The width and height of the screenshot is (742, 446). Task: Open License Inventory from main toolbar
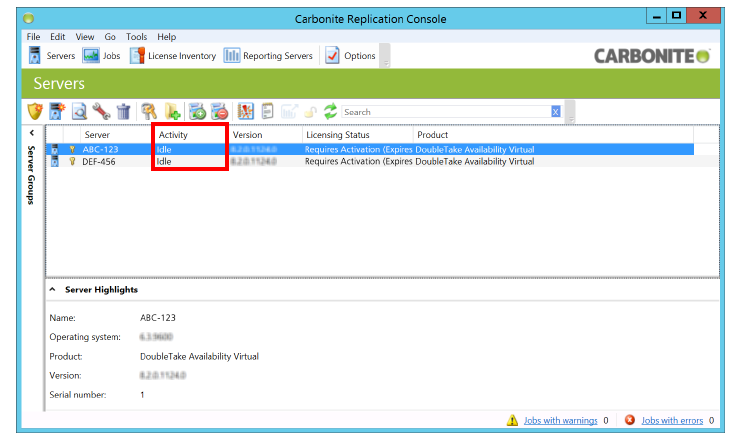[173, 55]
